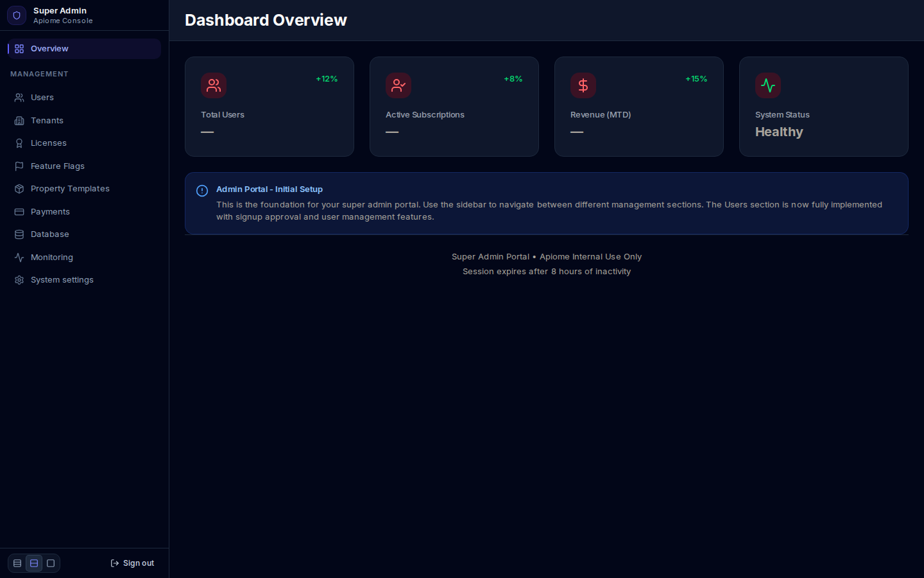Image resolution: width=924 pixels, height=578 pixels.
Task: Open the Database menu item
Action: click(x=84, y=234)
